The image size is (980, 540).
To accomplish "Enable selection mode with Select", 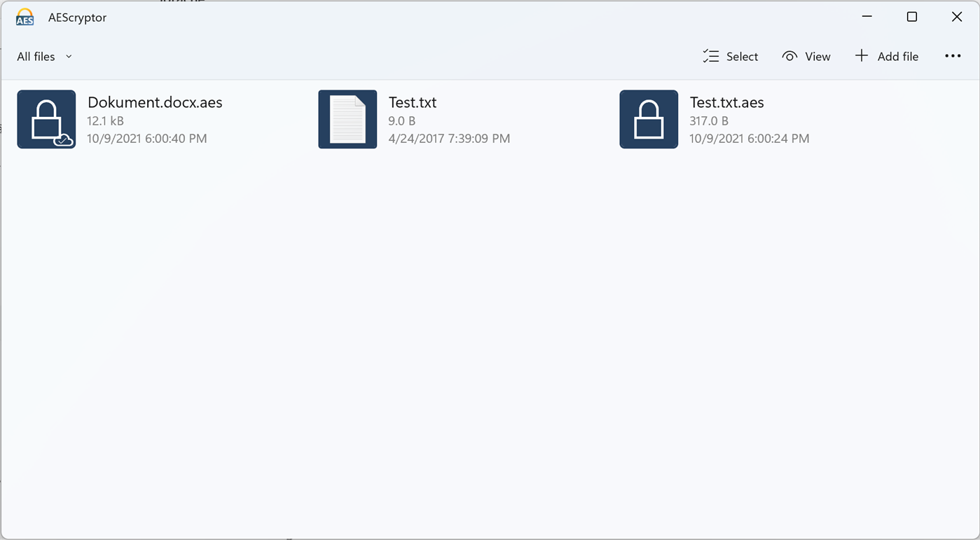I will (731, 55).
